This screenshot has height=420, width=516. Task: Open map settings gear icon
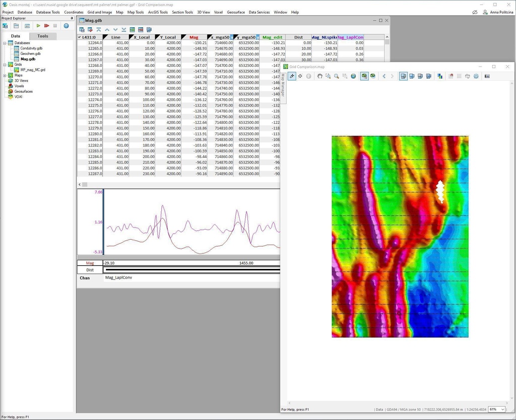(x=476, y=76)
